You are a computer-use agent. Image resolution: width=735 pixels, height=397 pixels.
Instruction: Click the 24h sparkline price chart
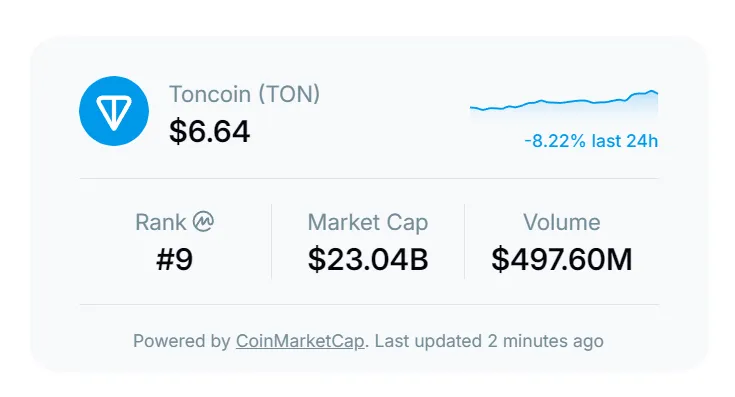564,105
